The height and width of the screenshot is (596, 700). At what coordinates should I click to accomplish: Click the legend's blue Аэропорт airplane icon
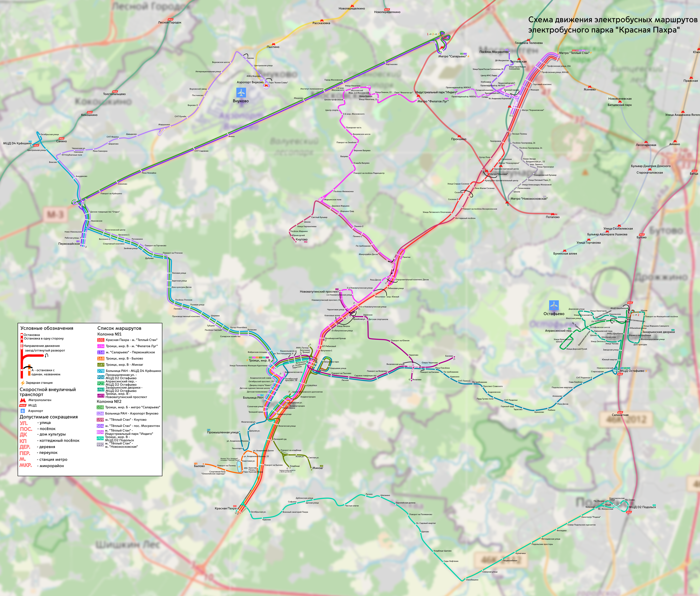pyautogui.click(x=23, y=411)
